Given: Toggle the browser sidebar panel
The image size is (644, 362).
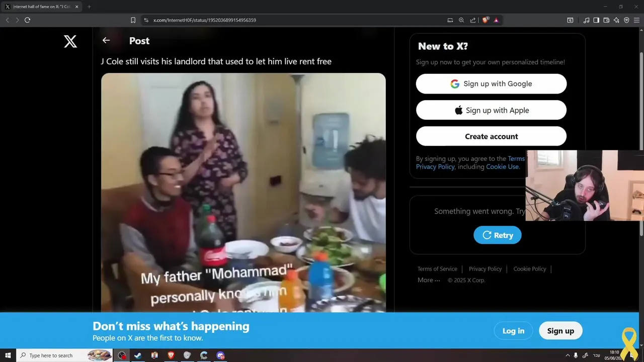Looking at the screenshot, I should coord(596,20).
